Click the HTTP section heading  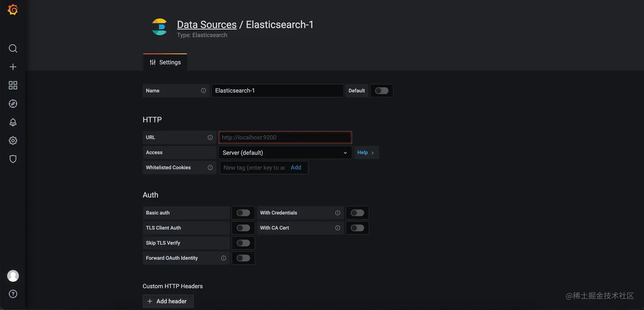click(x=152, y=120)
